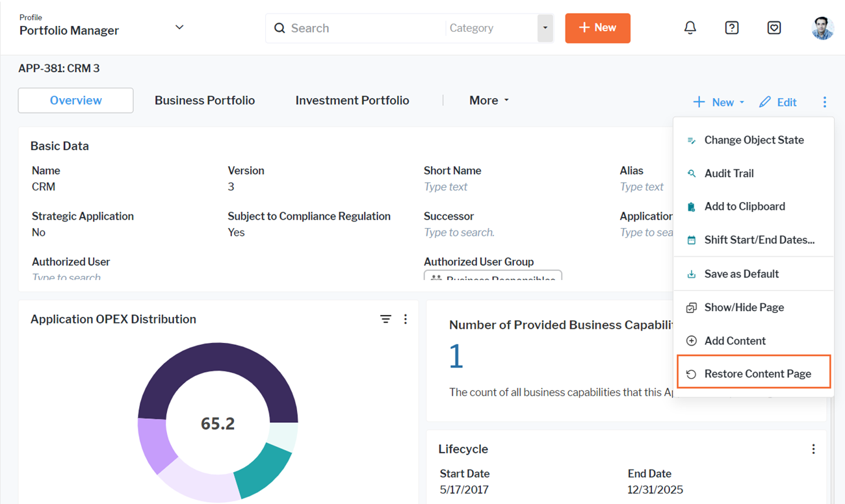Click the Edit button

pos(778,102)
